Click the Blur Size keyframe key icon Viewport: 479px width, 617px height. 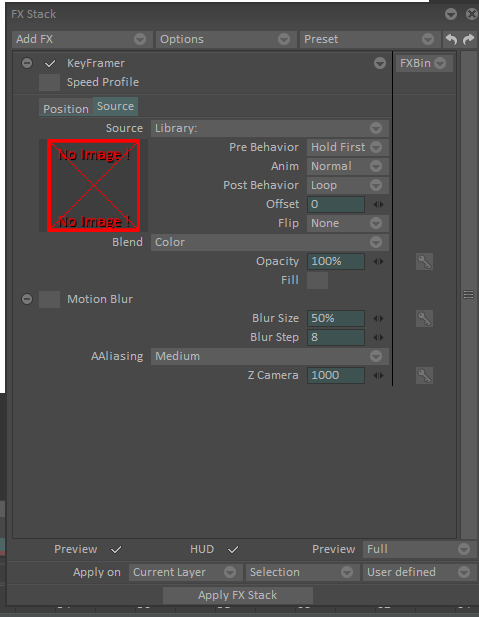(424, 318)
